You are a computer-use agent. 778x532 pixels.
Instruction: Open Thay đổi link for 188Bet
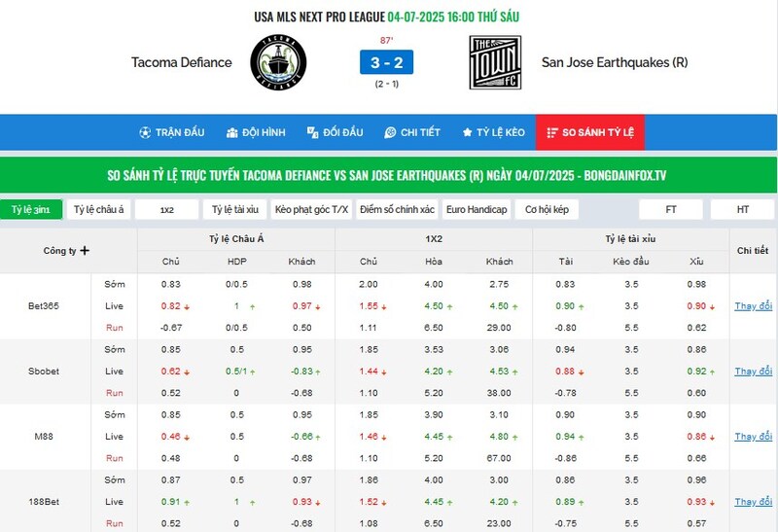(753, 502)
